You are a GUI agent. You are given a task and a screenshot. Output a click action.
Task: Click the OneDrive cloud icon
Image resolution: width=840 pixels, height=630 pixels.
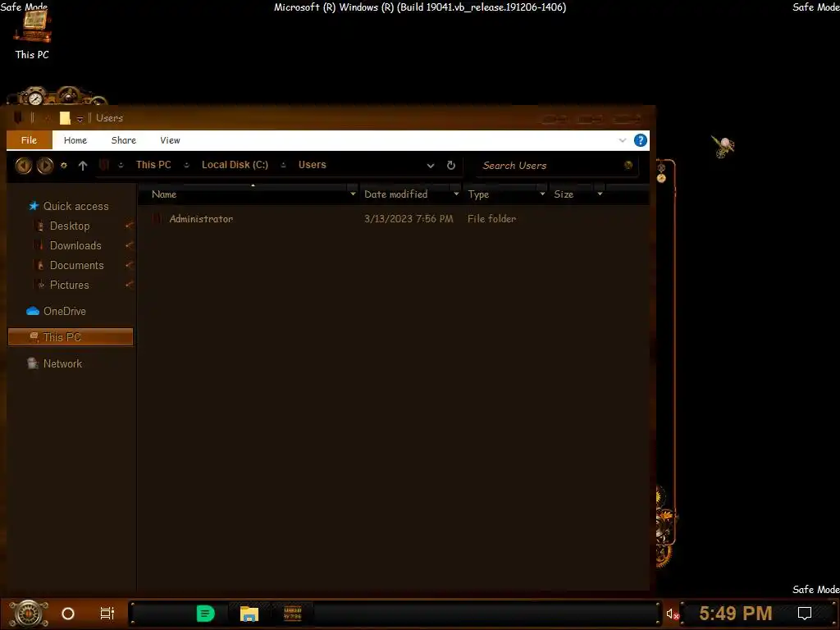coord(33,311)
